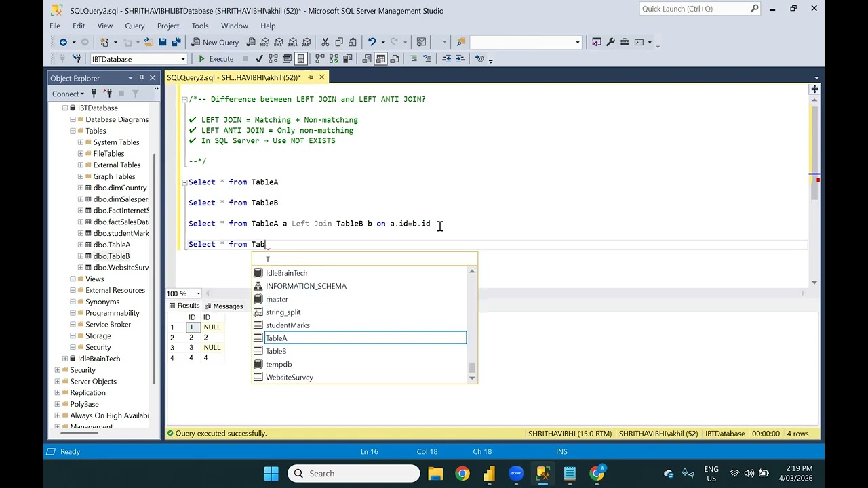Image resolution: width=868 pixels, height=488 pixels.
Task: Increase the line indent
Action: pyautogui.click(x=460, y=59)
